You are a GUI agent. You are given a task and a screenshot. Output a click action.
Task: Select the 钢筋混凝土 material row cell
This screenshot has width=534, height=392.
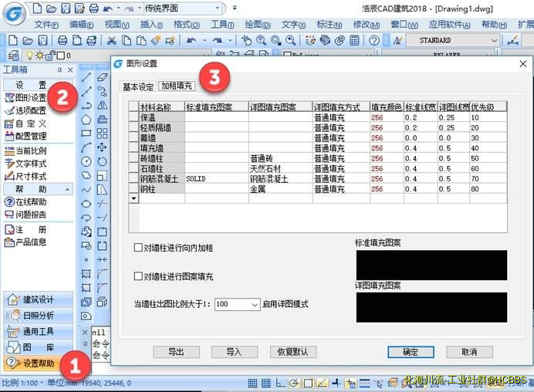coord(160,178)
